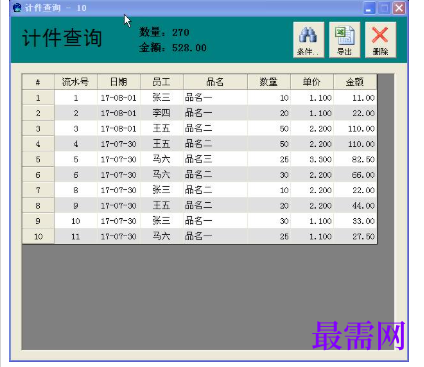Export data with the 导出 Excel icon
The image size is (424, 367).
point(344,40)
